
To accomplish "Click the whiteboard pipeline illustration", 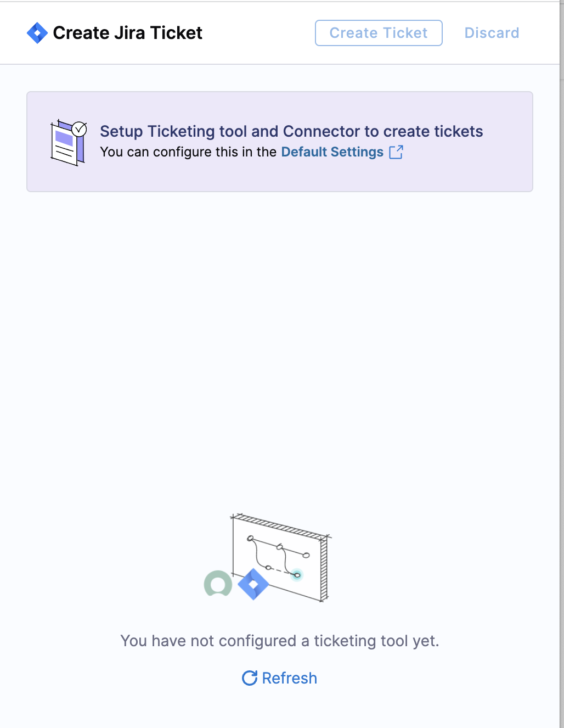I will (281, 557).
